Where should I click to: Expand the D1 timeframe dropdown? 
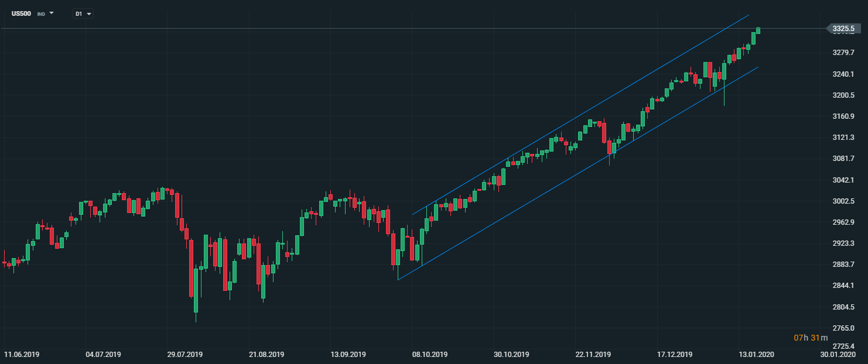(89, 13)
